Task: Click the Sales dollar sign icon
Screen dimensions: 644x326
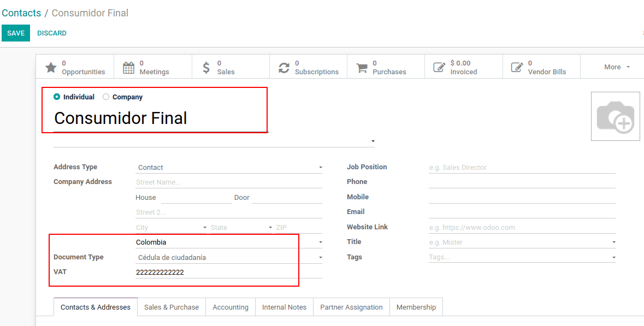Action: (x=206, y=67)
